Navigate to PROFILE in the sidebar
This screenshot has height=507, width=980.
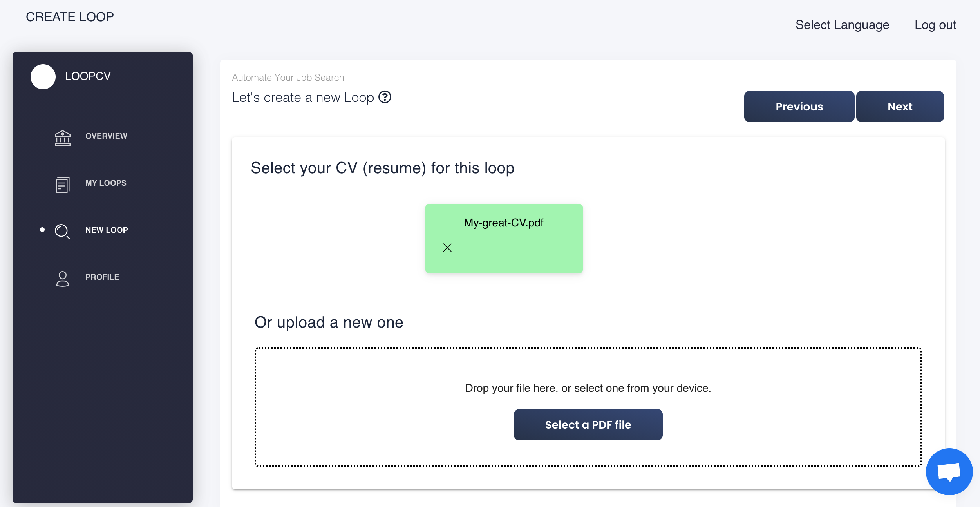tap(102, 277)
